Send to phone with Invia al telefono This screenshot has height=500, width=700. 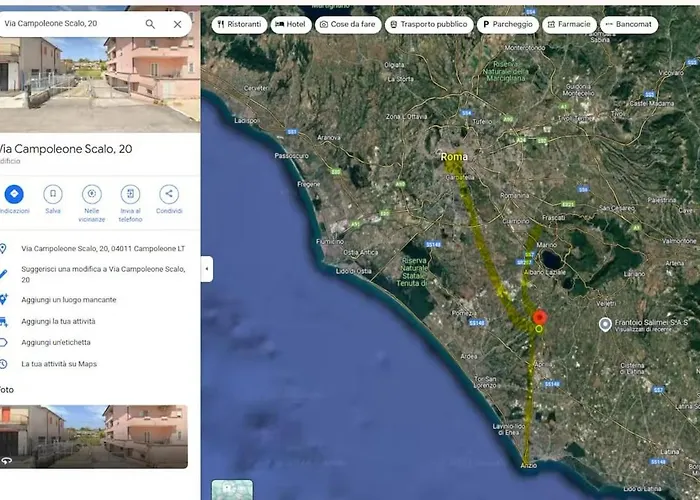(130, 194)
